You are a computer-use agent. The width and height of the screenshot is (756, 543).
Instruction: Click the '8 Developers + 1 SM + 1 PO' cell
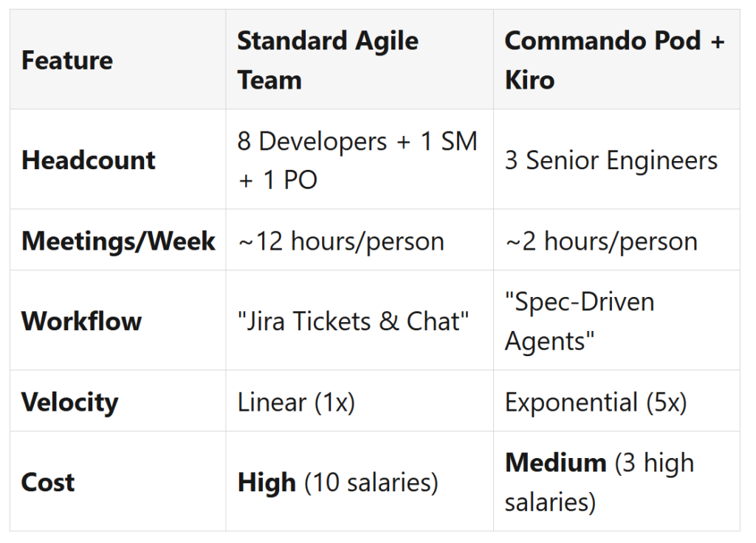tap(357, 160)
